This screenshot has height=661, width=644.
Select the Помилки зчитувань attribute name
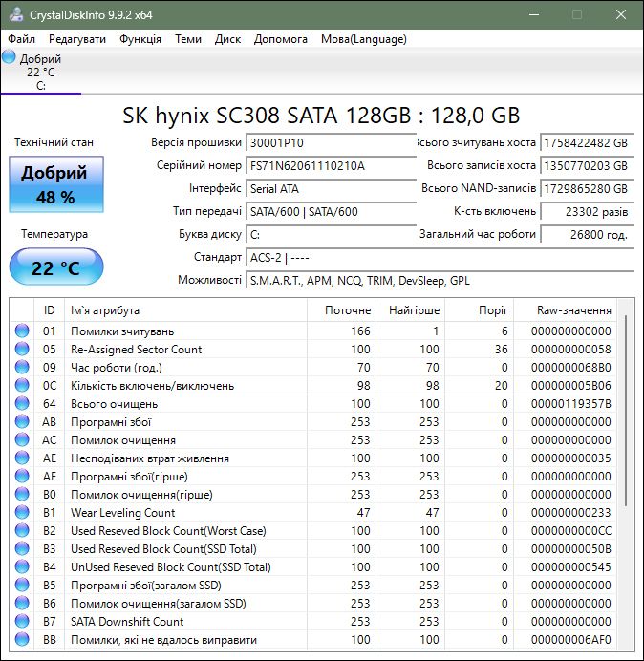coord(122,331)
